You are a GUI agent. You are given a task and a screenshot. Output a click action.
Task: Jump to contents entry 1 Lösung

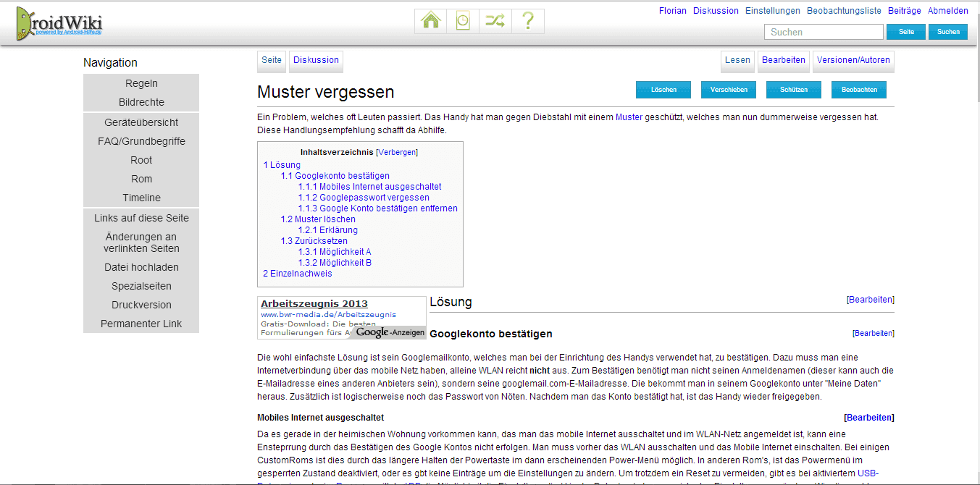[282, 165]
